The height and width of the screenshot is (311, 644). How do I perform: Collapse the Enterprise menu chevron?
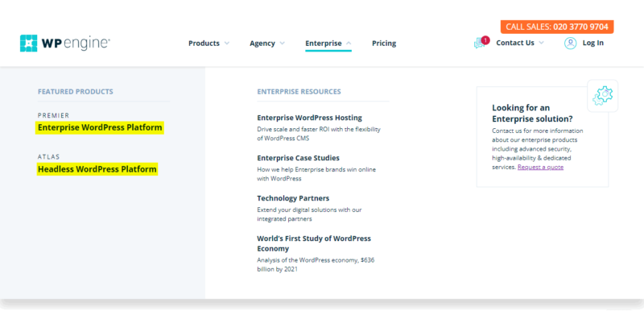point(349,44)
